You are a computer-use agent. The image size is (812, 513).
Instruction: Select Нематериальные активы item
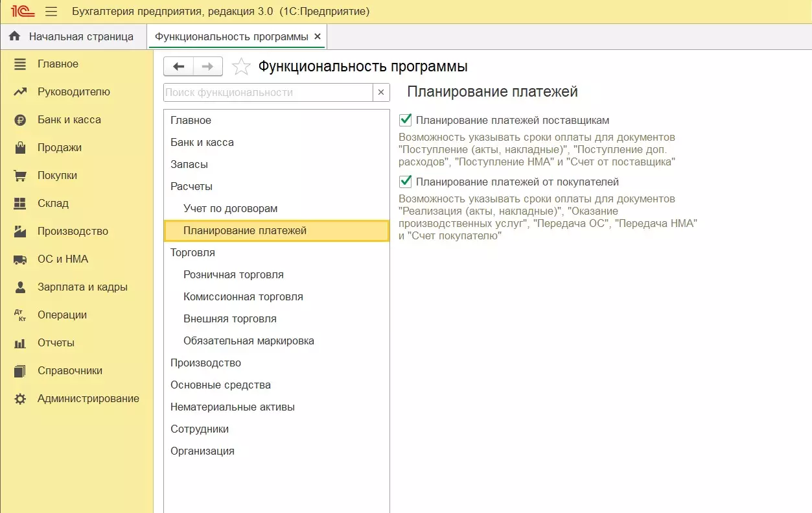tap(277, 407)
